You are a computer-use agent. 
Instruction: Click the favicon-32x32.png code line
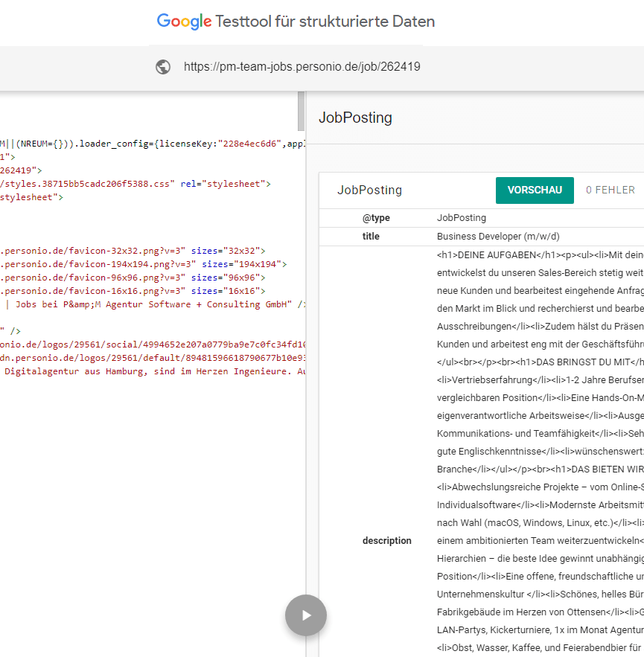pyautogui.click(x=133, y=251)
